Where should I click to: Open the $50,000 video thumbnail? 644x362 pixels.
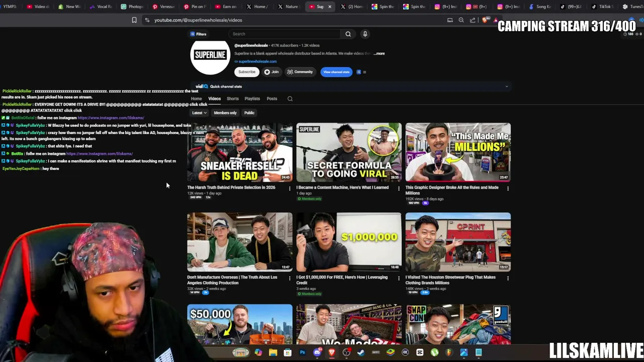point(239,324)
